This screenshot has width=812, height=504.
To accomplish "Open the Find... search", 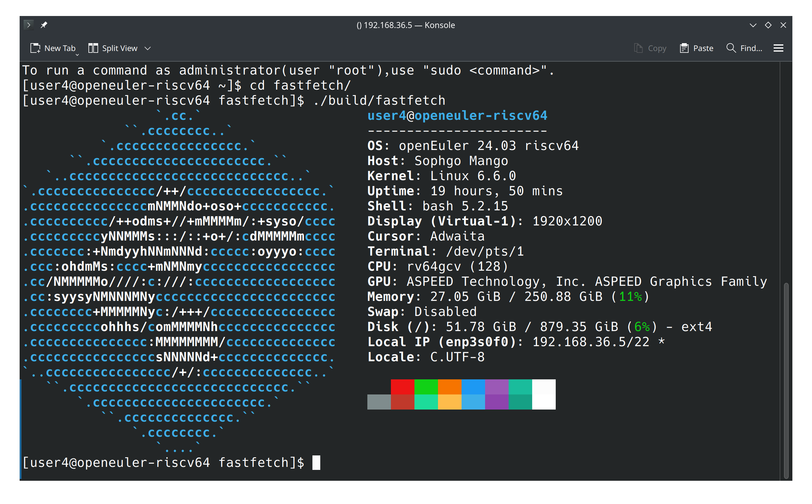I will [744, 48].
